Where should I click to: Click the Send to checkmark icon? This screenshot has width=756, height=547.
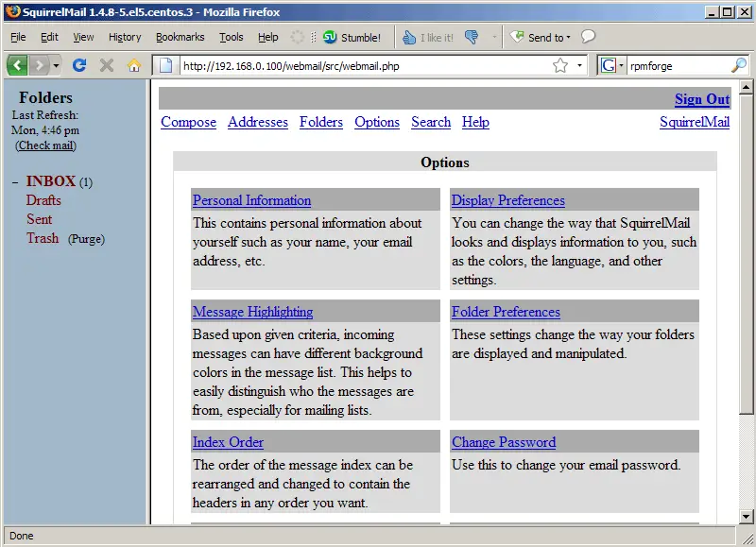pyautogui.click(x=517, y=37)
